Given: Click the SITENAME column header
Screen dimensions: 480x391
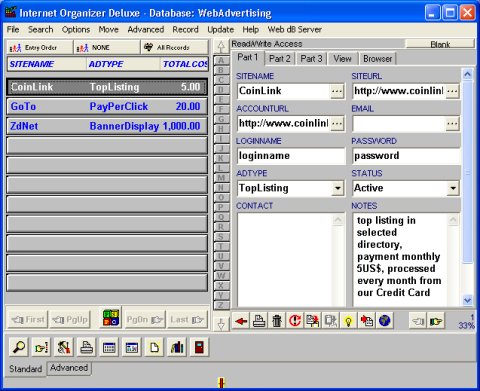Looking at the screenshot, I should 47,64.
